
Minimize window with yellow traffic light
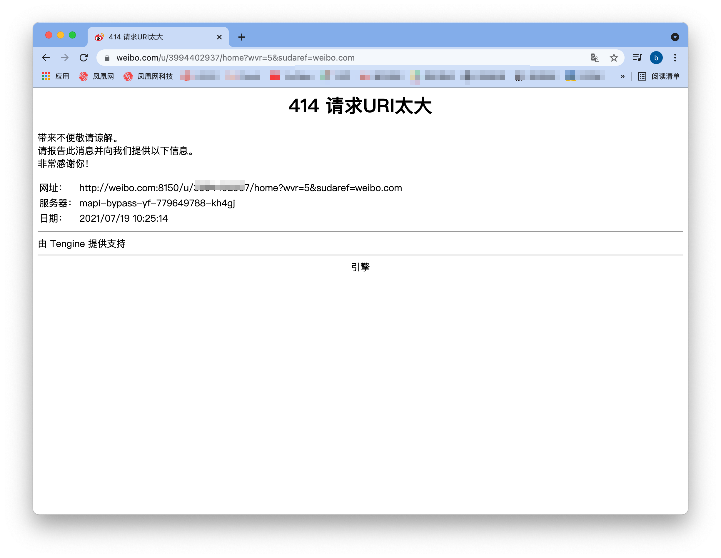(x=60, y=35)
